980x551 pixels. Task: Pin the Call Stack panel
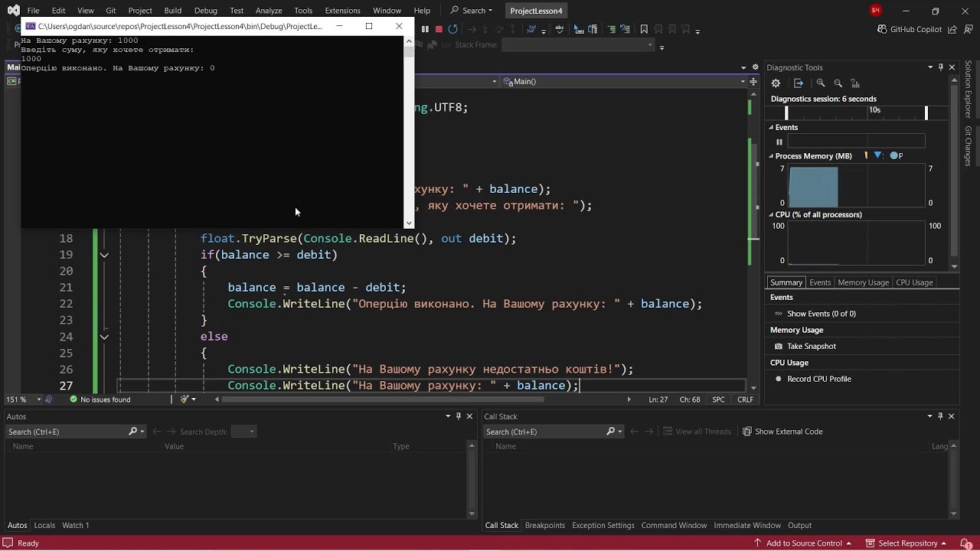(940, 416)
